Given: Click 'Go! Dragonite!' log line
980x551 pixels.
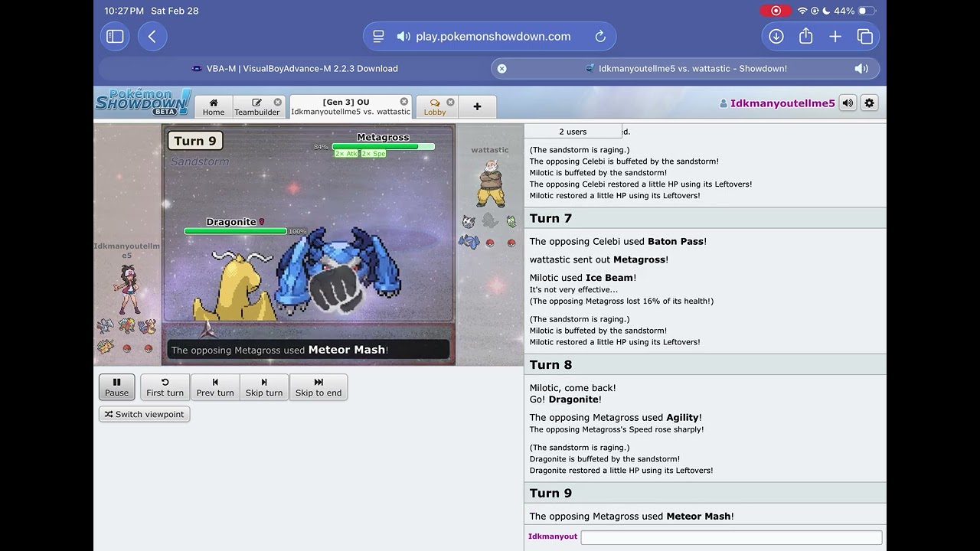Looking at the screenshot, I should click(565, 399).
